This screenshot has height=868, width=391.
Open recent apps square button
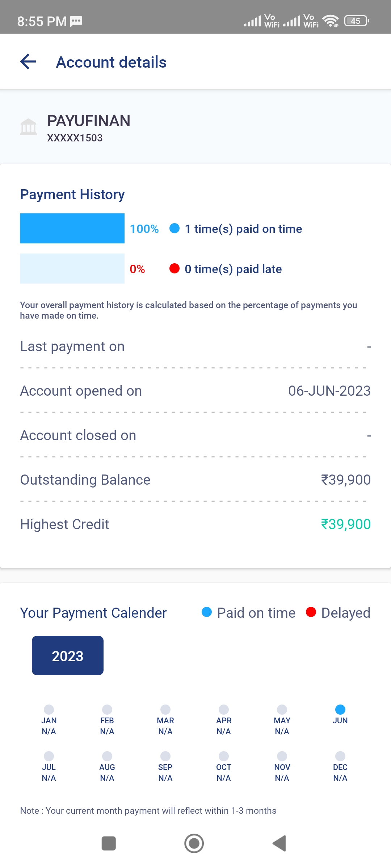(109, 843)
